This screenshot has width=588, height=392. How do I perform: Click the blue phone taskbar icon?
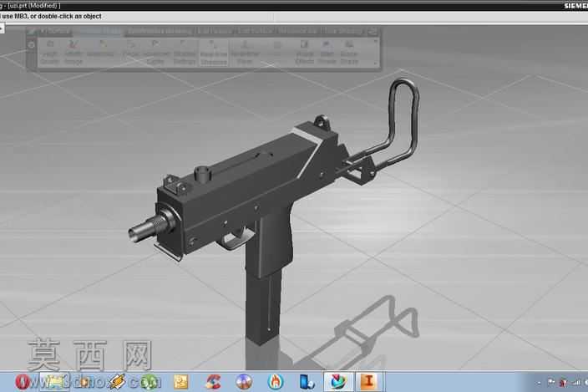coord(307,382)
